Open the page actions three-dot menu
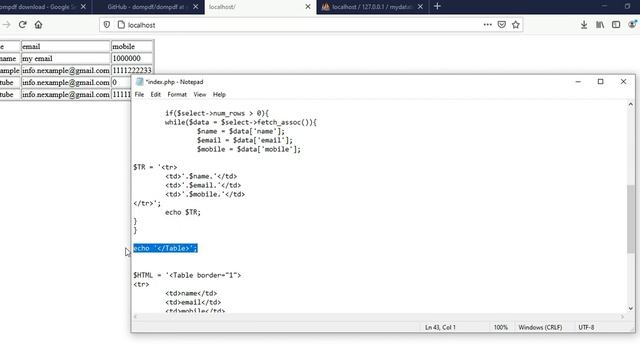Image resolution: width=640 pixels, height=360 pixels. pyautogui.click(x=487, y=24)
